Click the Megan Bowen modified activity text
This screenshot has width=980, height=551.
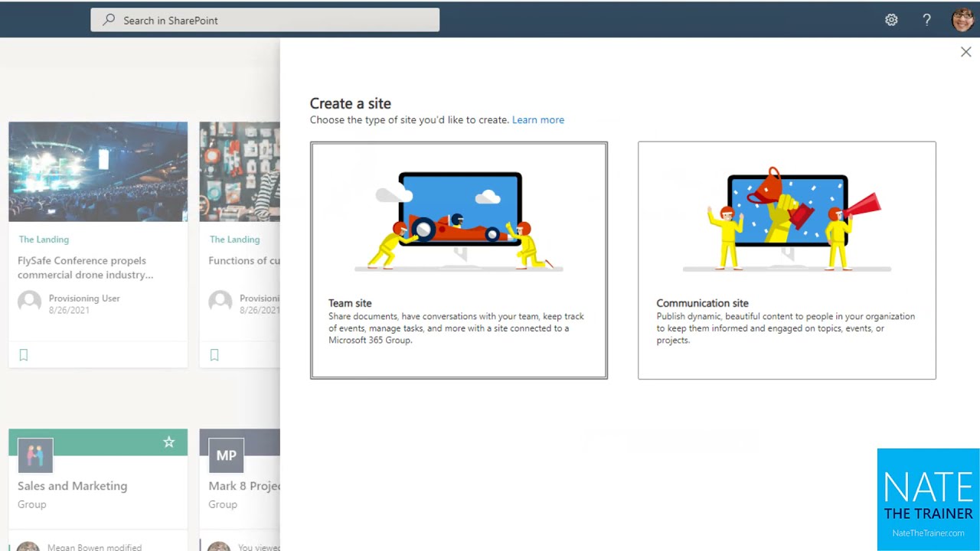(94, 547)
